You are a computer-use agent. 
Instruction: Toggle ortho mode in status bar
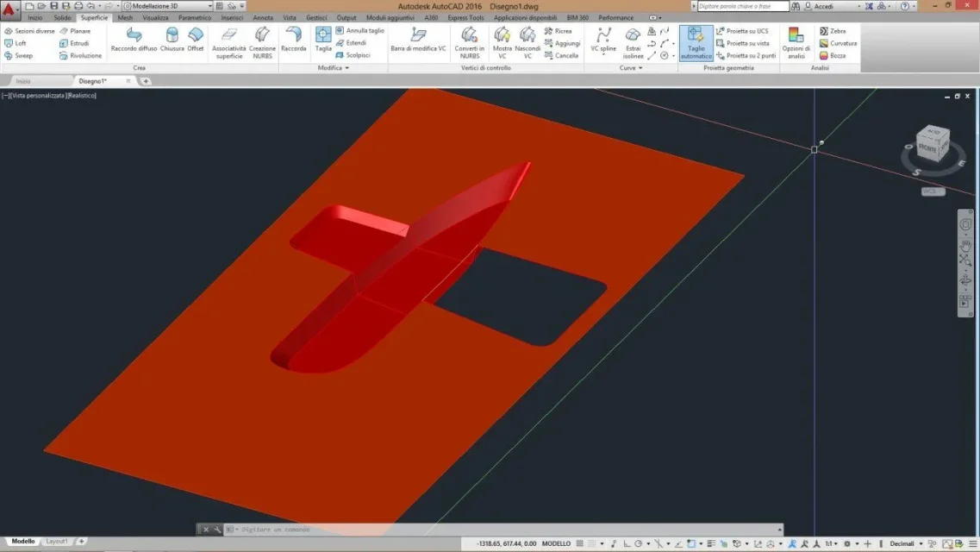pyautogui.click(x=627, y=543)
